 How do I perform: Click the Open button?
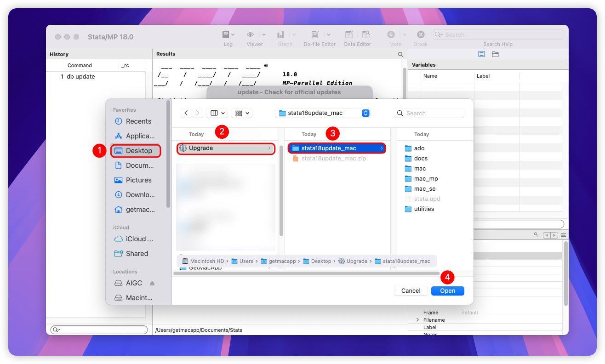447,291
